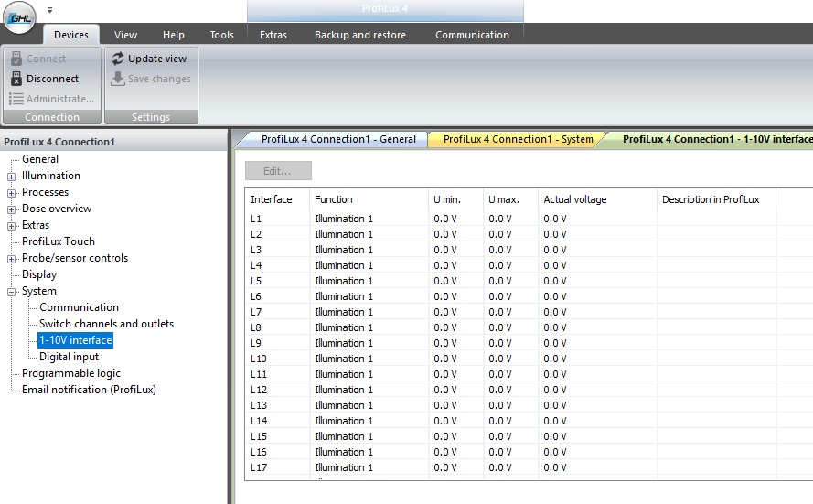Click the Update view refresh icon

click(118, 59)
